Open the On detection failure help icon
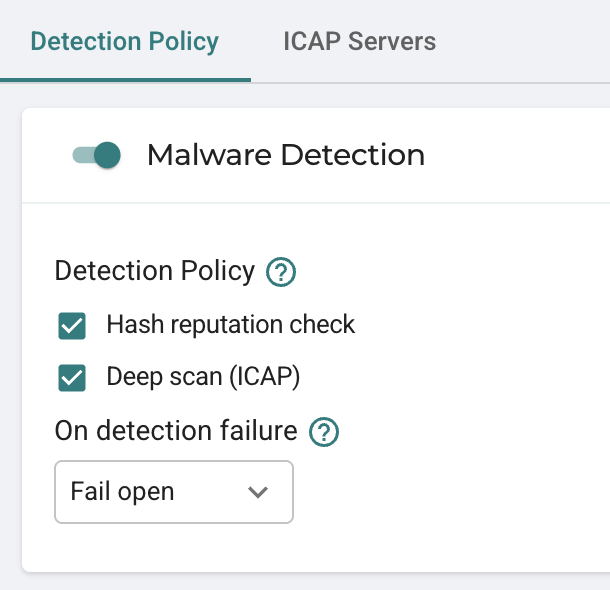Viewport: 610px width, 590px height. coord(324,432)
